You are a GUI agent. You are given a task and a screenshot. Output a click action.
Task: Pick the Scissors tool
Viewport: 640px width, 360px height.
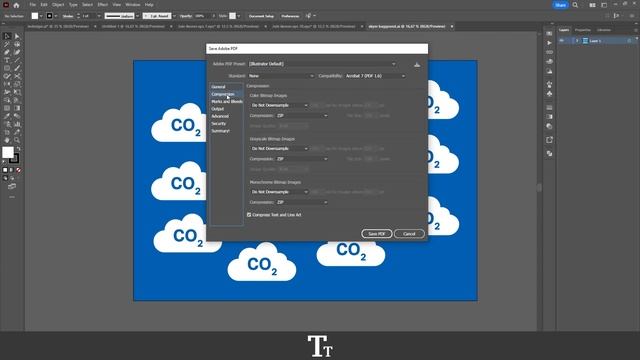point(17,76)
